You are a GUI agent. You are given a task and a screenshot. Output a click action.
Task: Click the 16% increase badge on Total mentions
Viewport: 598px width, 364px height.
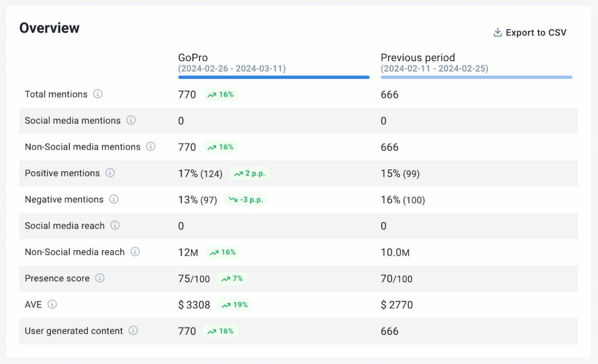(220, 94)
